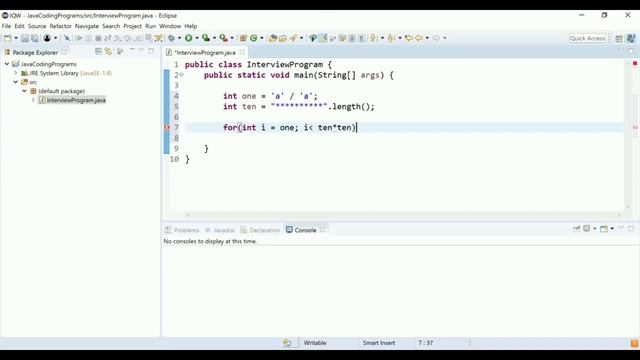Close the InterviewProgram.java editor tab
The width and height of the screenshot is (640, 360).
[x=242, y=52]
